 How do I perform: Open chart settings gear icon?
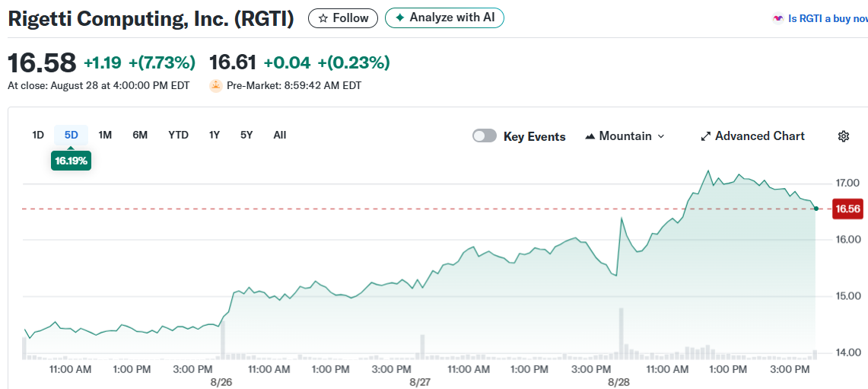pyautogui.click(x=843, y=136)
